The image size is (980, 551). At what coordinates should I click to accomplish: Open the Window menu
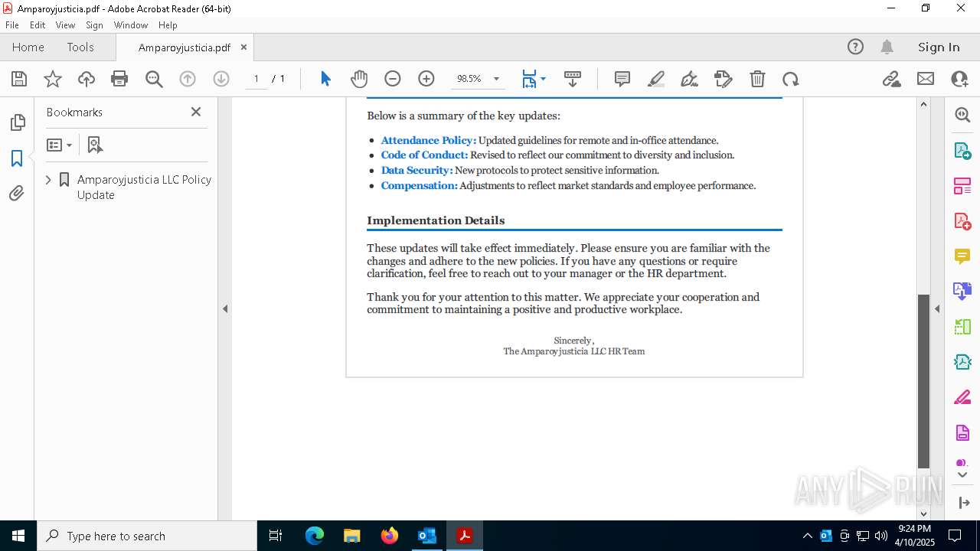pyautogui.click(x=131, y=25)
